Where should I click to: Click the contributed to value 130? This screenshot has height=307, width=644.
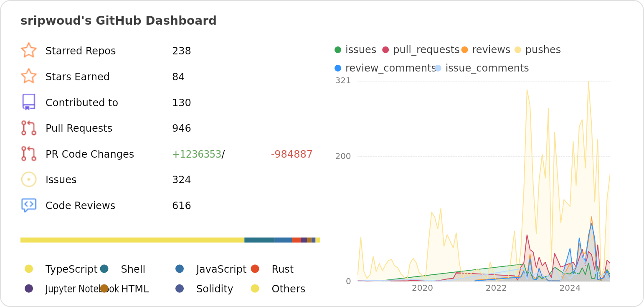click(182, 103)
